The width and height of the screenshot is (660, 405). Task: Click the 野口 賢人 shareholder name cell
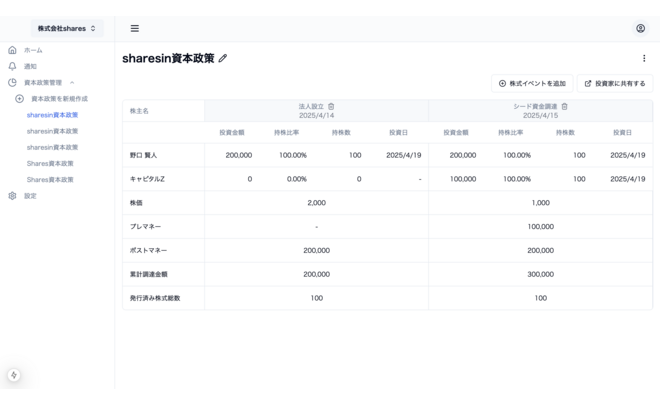[x=143, y=155]
